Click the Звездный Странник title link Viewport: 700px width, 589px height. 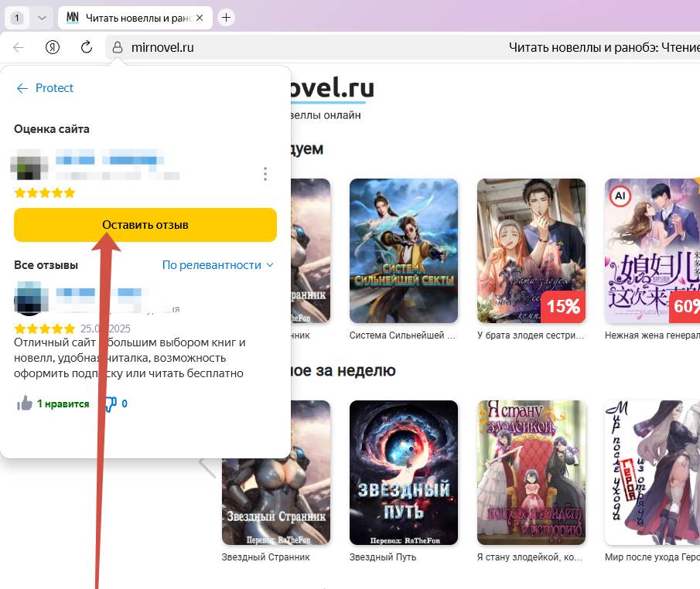point(265,557)
